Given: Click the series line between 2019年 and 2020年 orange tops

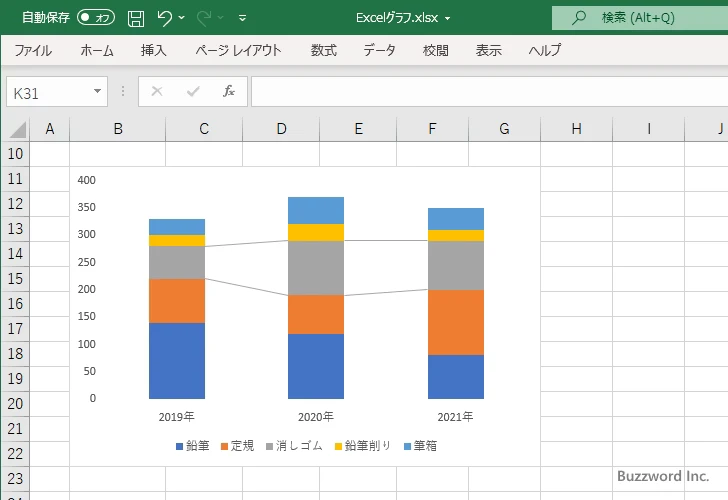Looking at the screenshot, I should point(247,287).
